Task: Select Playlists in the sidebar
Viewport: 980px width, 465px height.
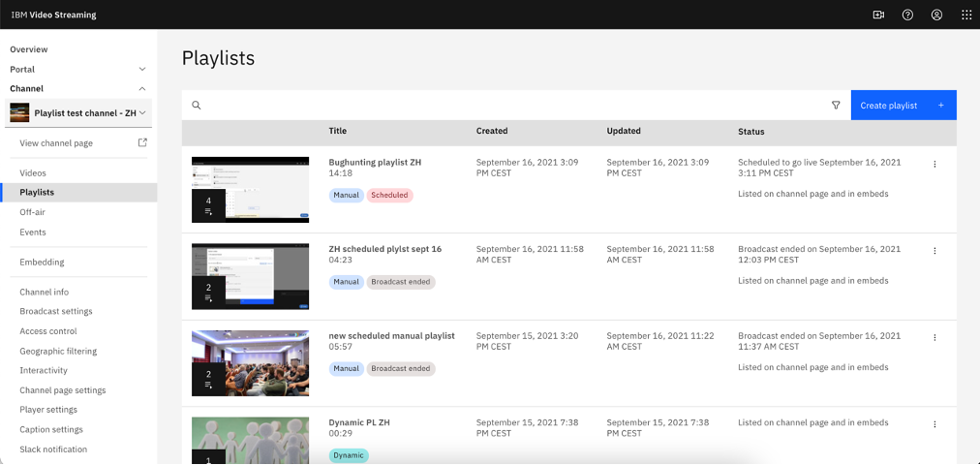Action: 78,193
